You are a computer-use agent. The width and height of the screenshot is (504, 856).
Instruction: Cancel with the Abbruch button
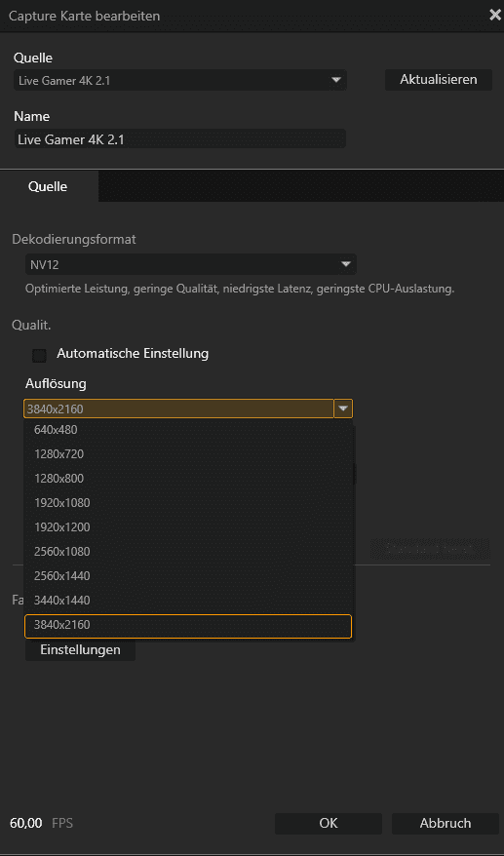[446, 823]
